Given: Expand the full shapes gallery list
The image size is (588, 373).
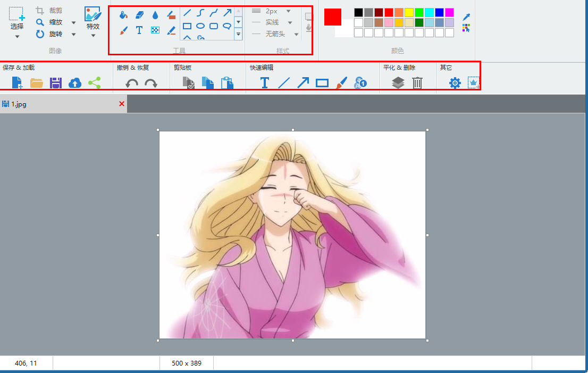Looking at the screenshot, I should 238,34.
